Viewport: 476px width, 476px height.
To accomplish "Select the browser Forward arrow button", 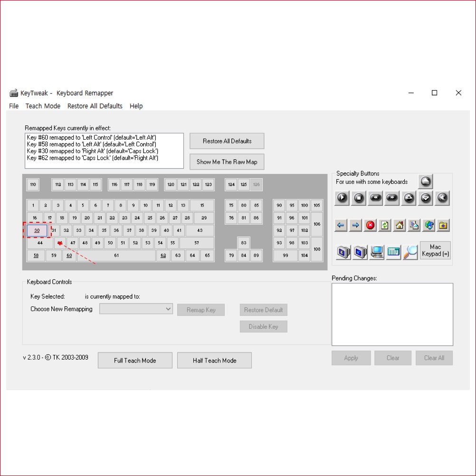I will [355, 225].
